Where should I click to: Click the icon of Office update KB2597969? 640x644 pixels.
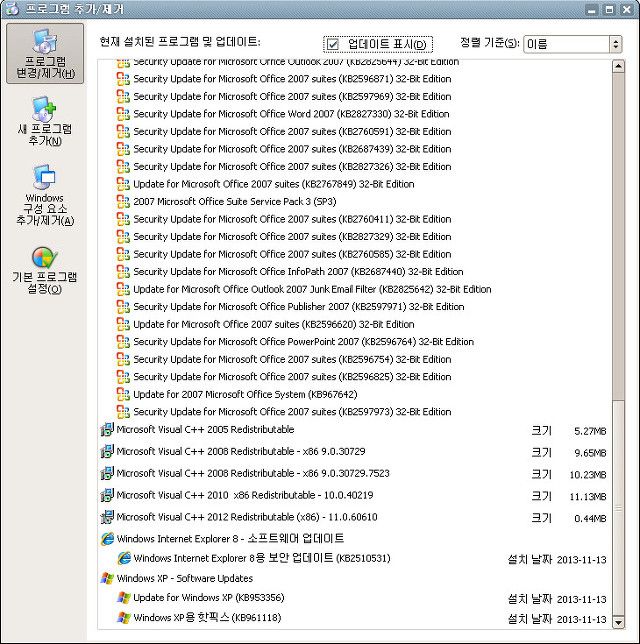tap(123, 96)
